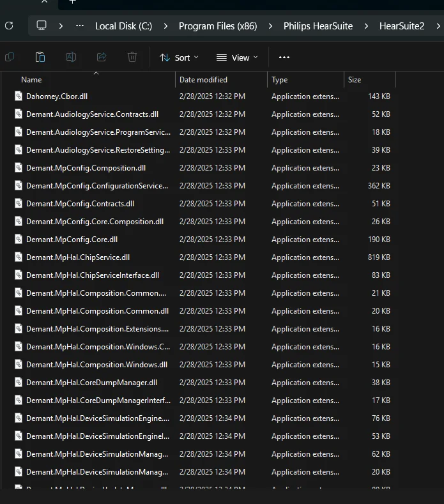
Task: Click file icon of Demant.MpHal.Composition.Common.dll
Action: [x=19, y=310]
